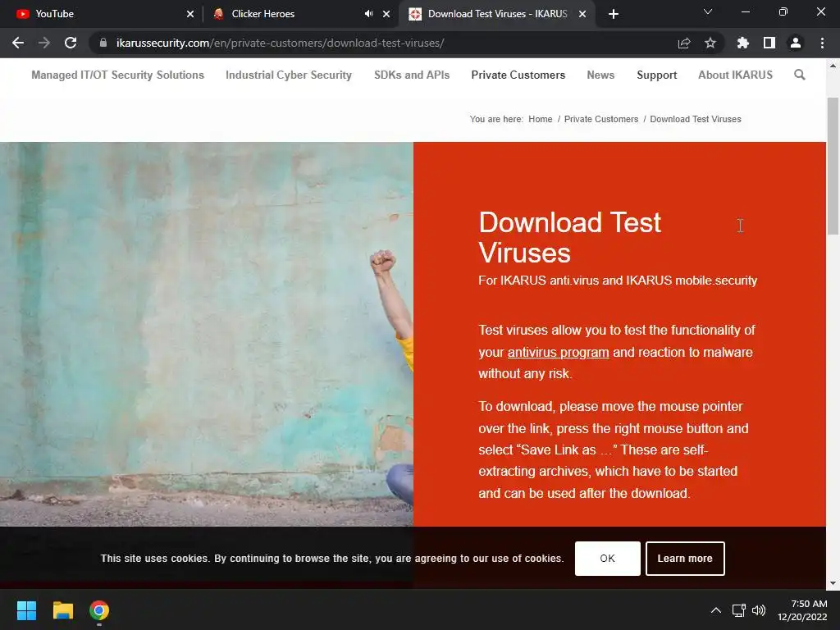Click the Private Customers breadcrumb link

pos(601,119)
